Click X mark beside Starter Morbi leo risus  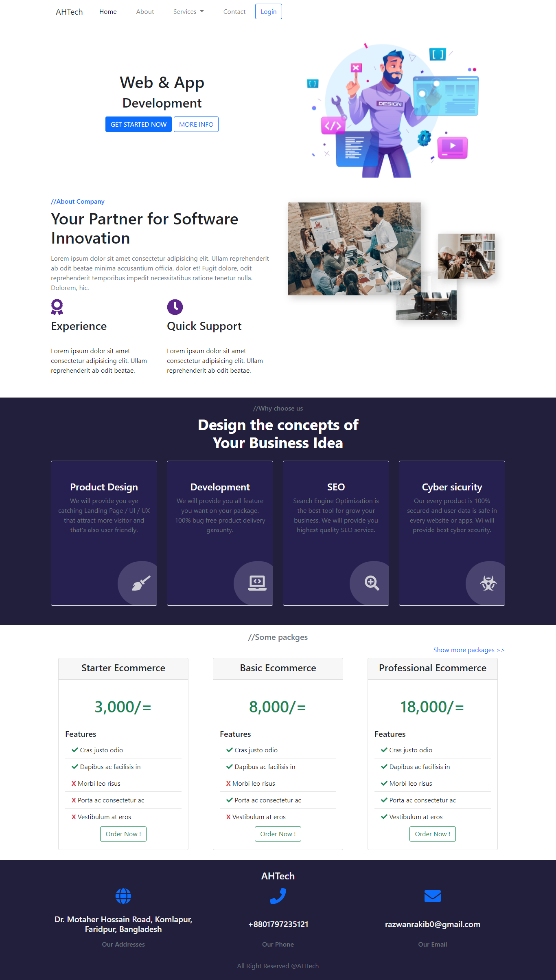coord(74,783)
